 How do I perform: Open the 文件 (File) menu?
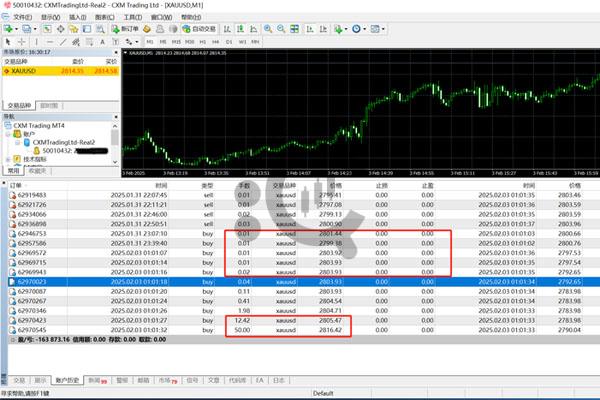point(20,17)
